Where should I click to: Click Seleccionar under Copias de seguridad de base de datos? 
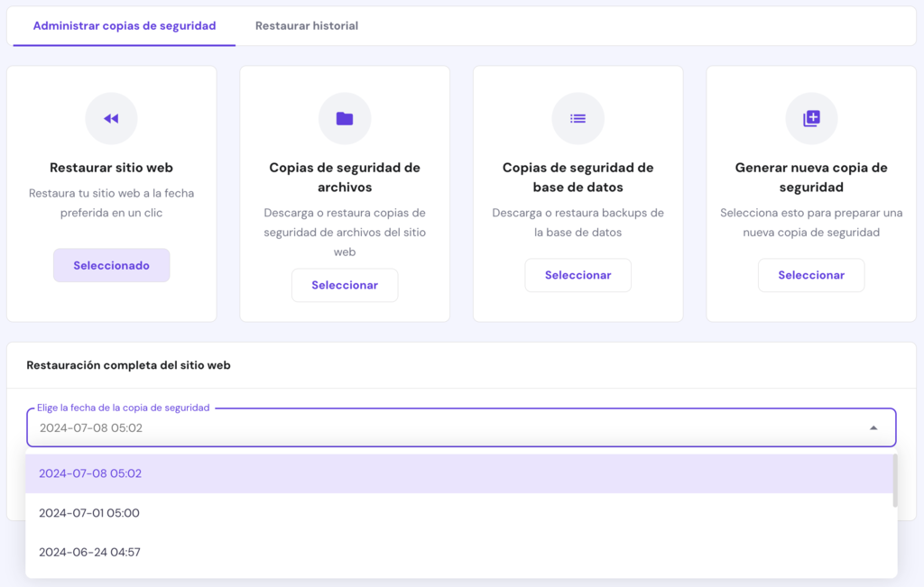pos(577,275)
